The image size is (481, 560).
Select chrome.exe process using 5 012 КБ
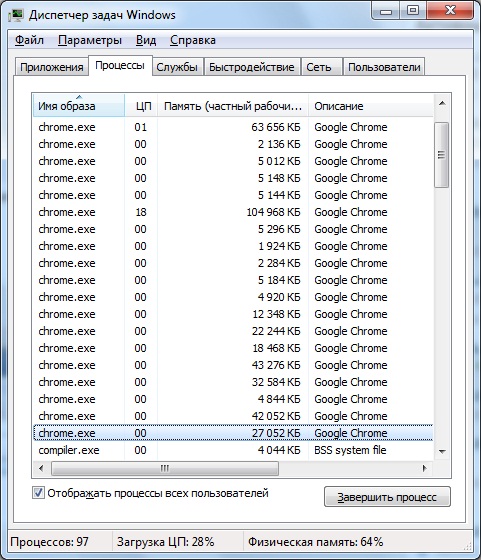click(233, 161)
